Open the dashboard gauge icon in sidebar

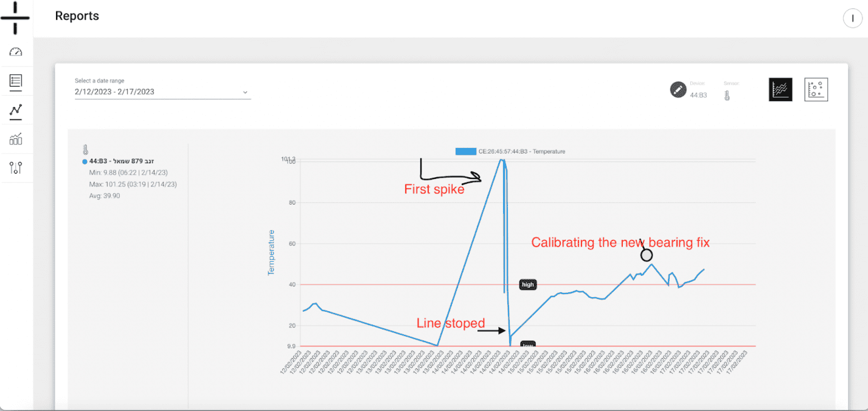[16, 52]
